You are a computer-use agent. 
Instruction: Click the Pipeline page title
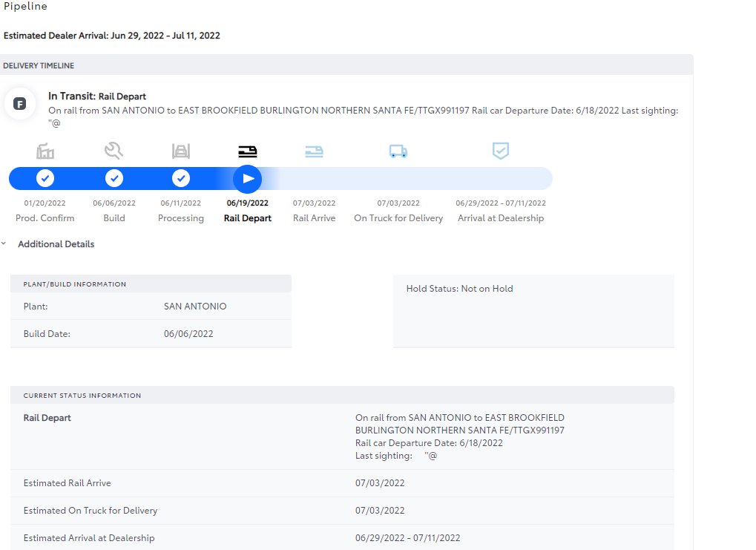(x=25, y=6)
